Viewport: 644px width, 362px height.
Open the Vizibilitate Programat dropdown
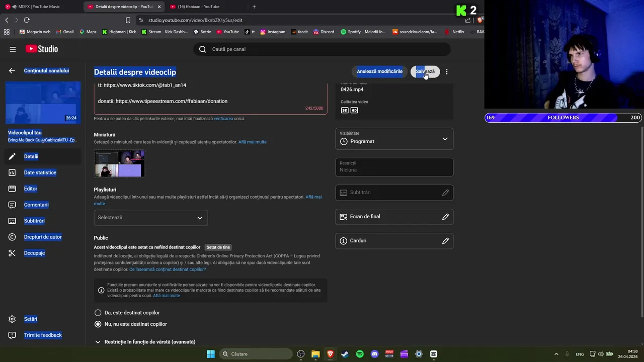pos(394,139)
